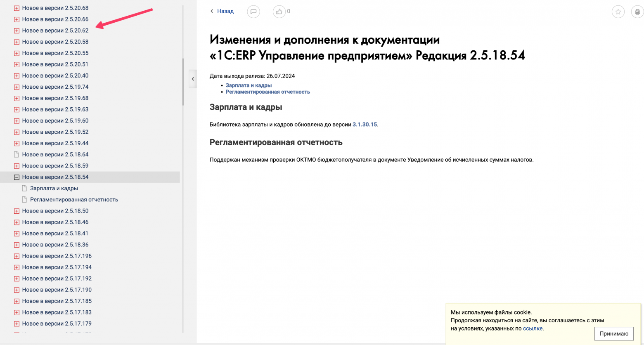Image resolution: width=644 pixels, height=345 pixels.
Task: Click the Регламентированная отчетность section heading
Action: click(x=276, y=142)
